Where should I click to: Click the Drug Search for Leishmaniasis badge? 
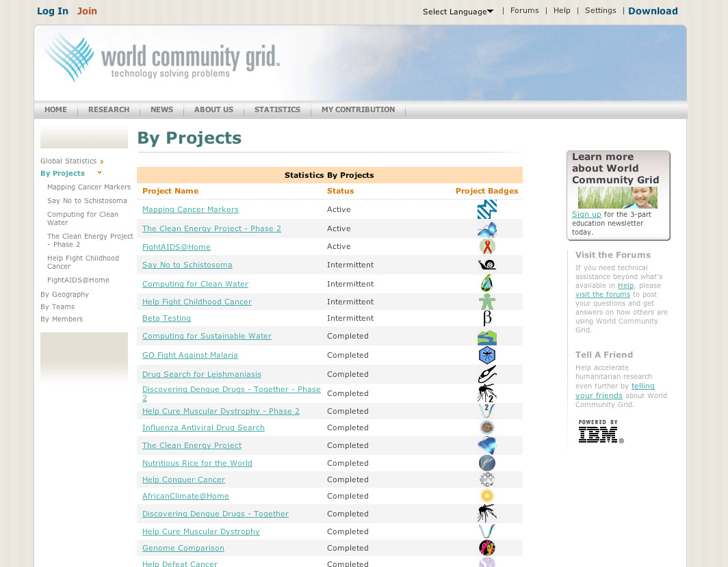coord(486,374)
